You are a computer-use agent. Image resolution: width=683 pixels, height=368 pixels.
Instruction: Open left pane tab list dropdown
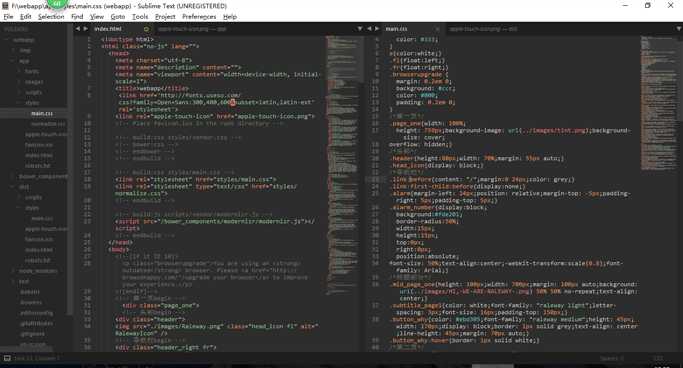360,29
